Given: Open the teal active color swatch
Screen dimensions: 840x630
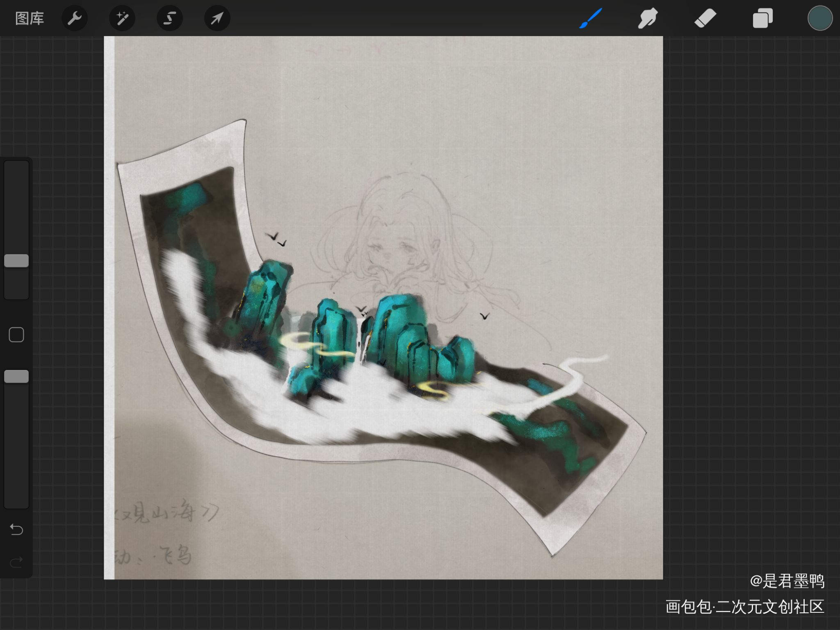Looking at the screenshot, I should 819,18.
